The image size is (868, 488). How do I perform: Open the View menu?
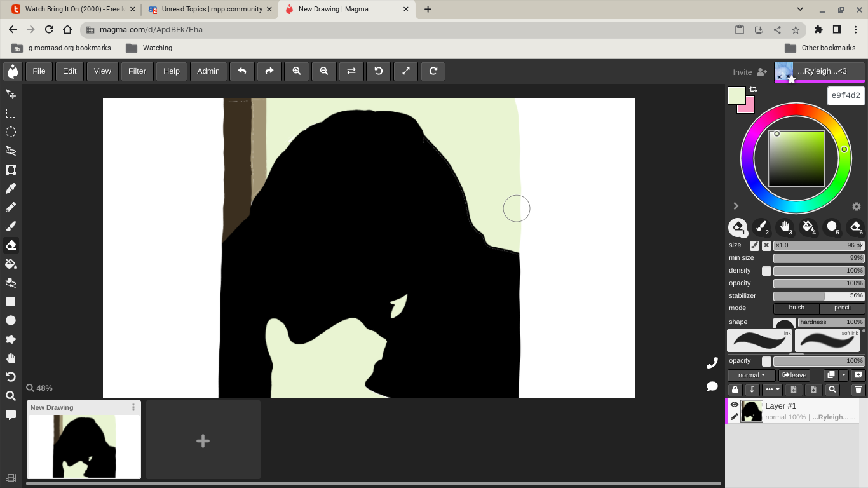[102, 71]
